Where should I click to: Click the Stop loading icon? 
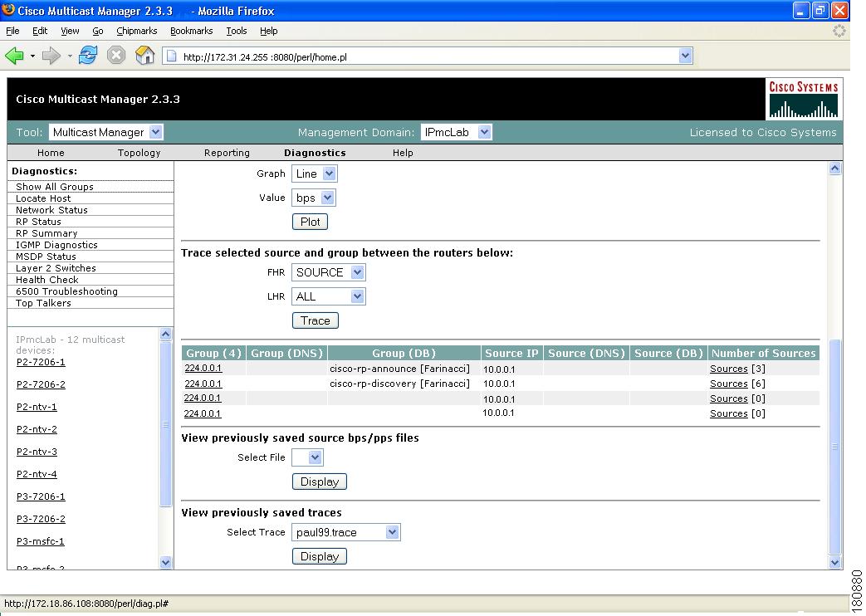(116, 56)
